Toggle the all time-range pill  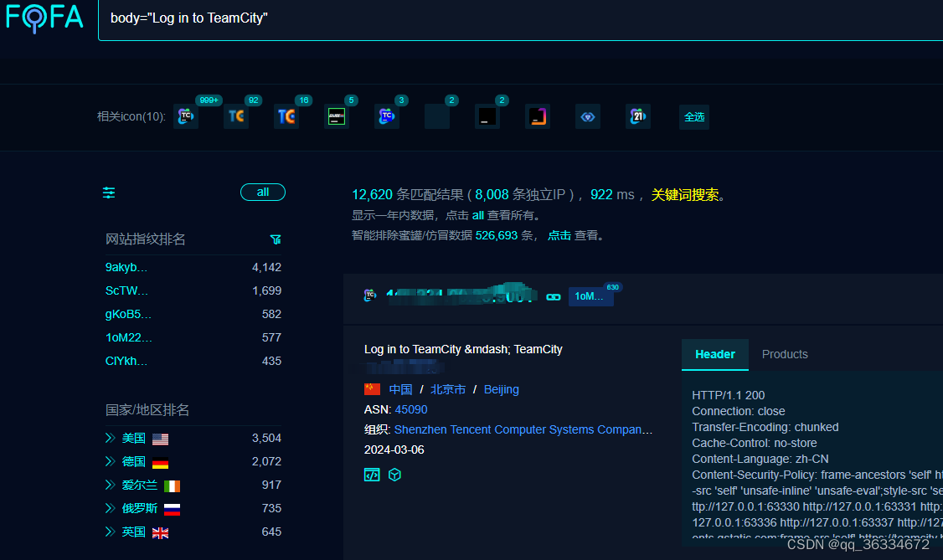click(x=263, y=193)
